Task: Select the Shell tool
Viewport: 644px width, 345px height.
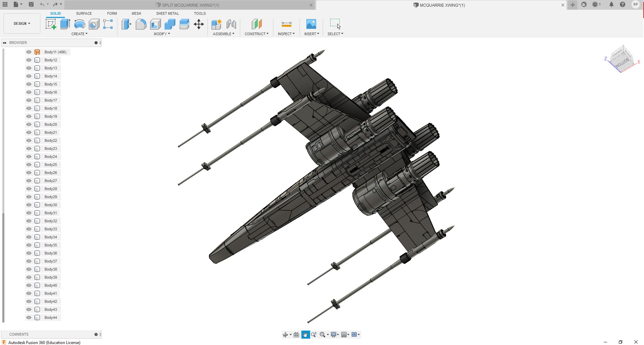Action: [156, 24]
